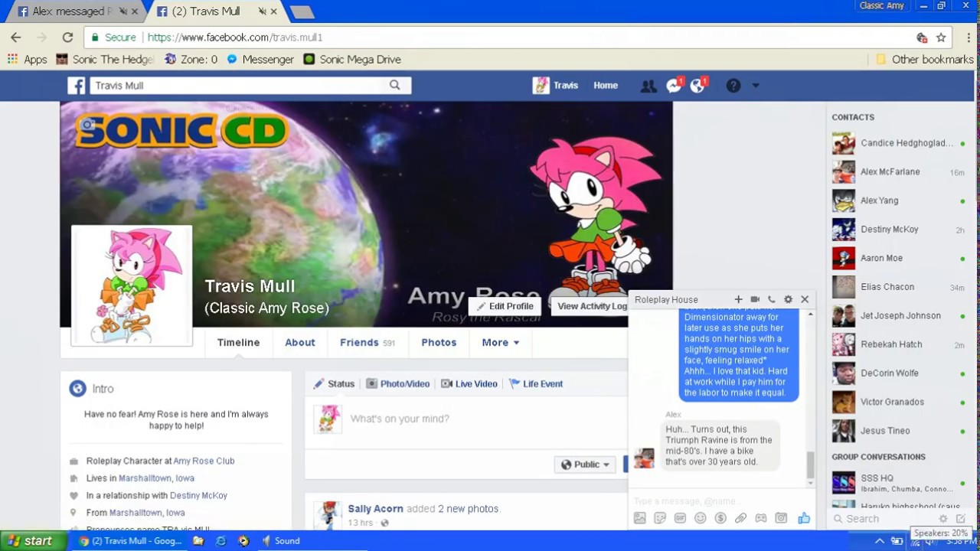Click the profile picture thumbnail
Image resolution: width=980 pixels, height=551 pixels.
pos(132,285)
